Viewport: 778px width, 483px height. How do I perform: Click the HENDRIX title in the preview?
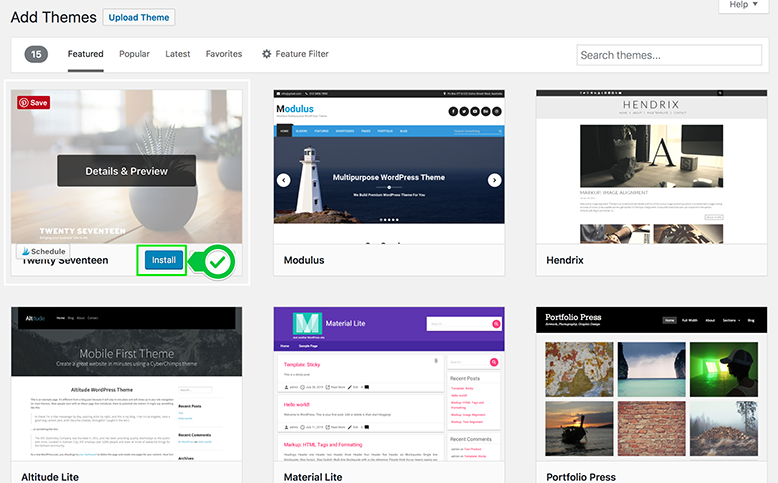tap(651, 105)
